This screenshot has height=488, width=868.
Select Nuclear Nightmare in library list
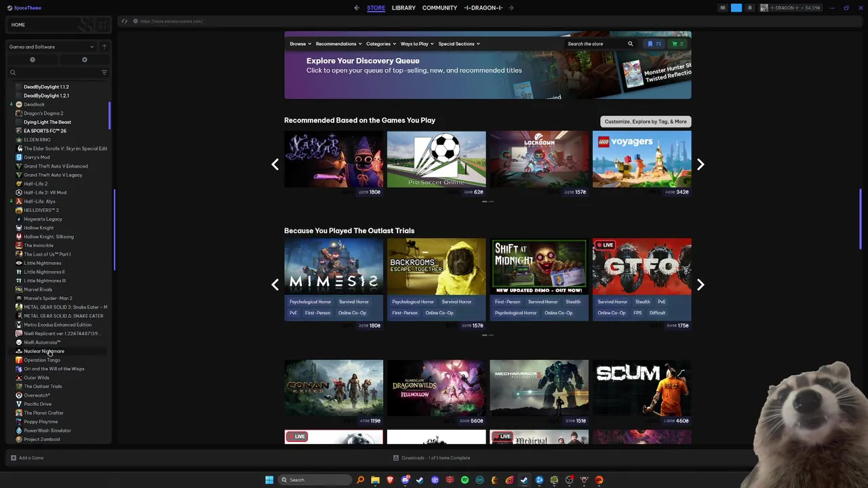tap(44, 351)
